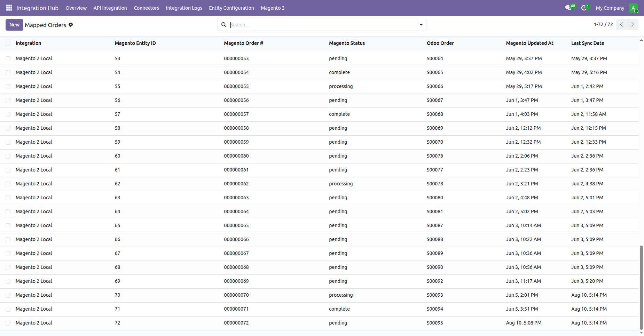The width and height of the screenshot is (644, 336).
Task: Open the Mapped Orders gear actions
Action: 71,25
